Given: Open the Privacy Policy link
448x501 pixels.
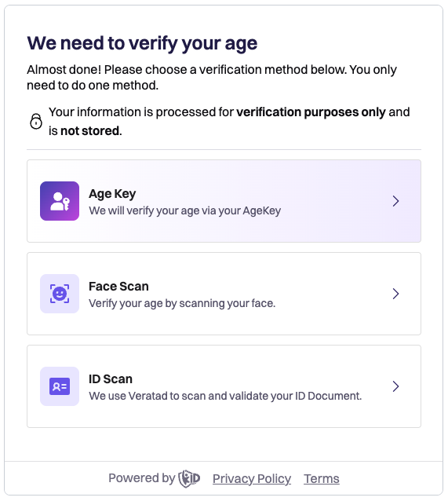Looking at the screenshot, I should click(252, 479).
